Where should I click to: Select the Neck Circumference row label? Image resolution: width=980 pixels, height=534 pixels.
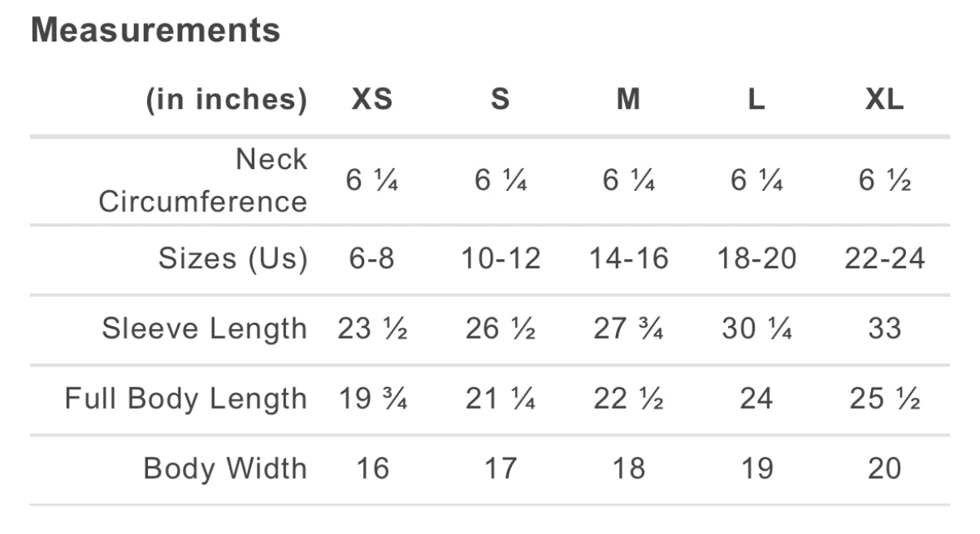[x=203, y=180]
